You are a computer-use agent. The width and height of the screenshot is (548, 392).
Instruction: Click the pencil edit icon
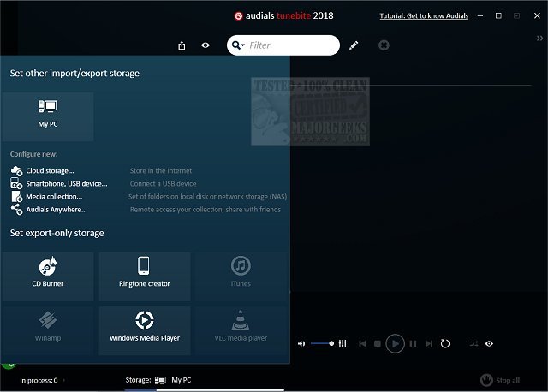354,45
